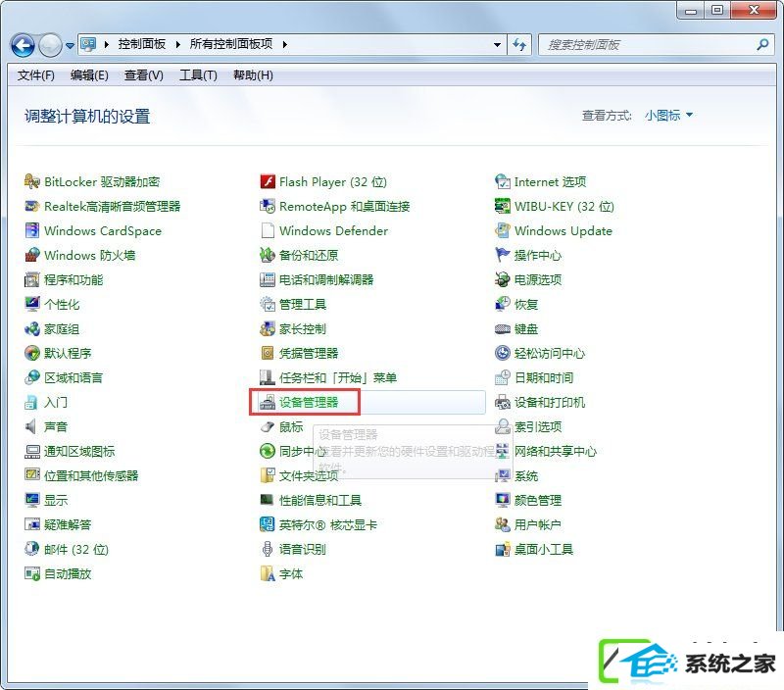Expand the root breadcrumb arrow before 控制面板
Viewport: 784px width, 690px height.
pos(107,44)
